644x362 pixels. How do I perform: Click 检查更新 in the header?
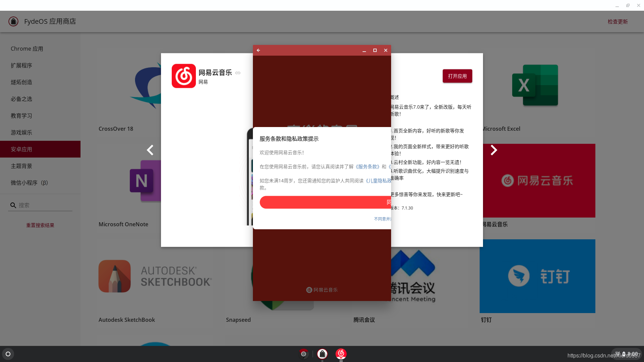(x=618, y=21)
